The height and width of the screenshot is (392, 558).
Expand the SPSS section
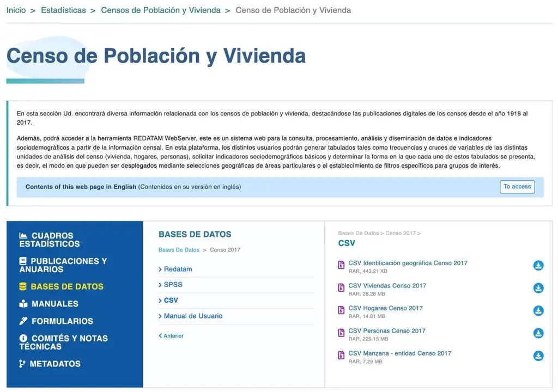click(172, 284)
